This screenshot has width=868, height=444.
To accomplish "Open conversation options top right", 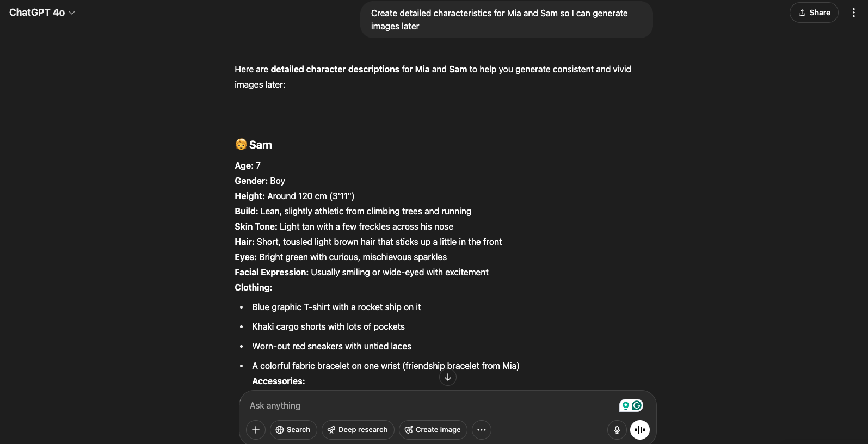I will click(x=853, y=12).
